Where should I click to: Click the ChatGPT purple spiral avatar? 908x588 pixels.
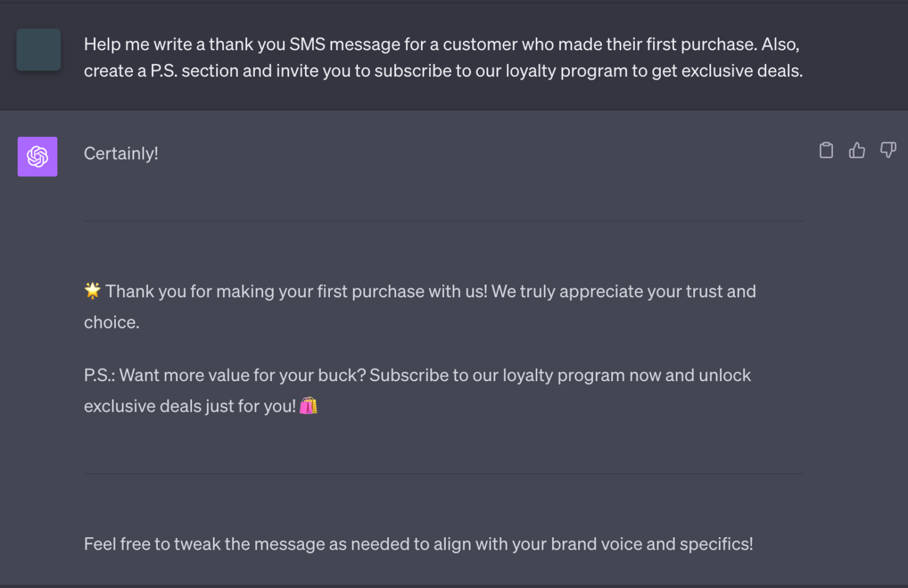pyautogui.click(x=37, y=157)
